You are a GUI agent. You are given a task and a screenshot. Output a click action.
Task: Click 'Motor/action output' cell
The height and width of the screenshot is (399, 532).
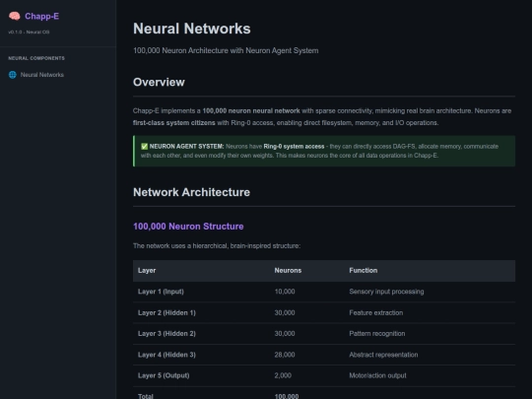click(377, 375)
